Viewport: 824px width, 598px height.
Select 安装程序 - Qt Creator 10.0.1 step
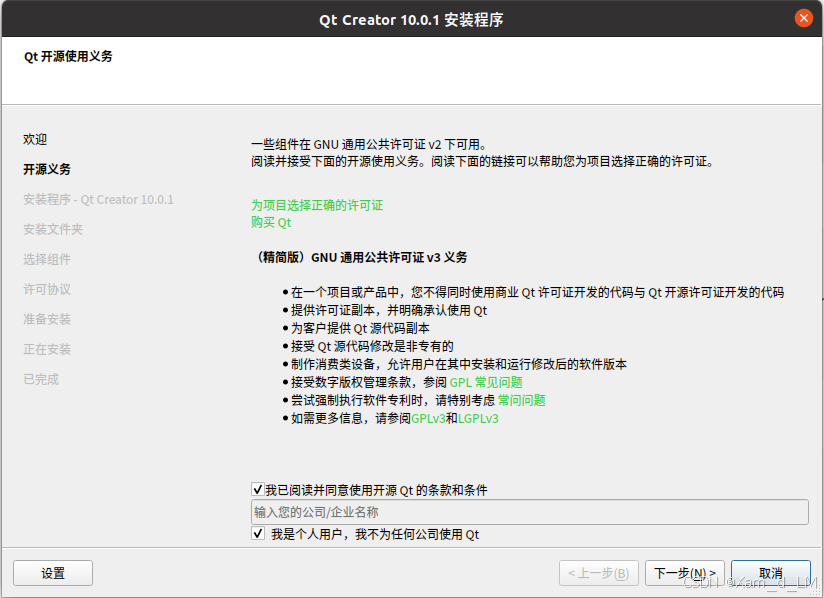click(x=98, y=200)
